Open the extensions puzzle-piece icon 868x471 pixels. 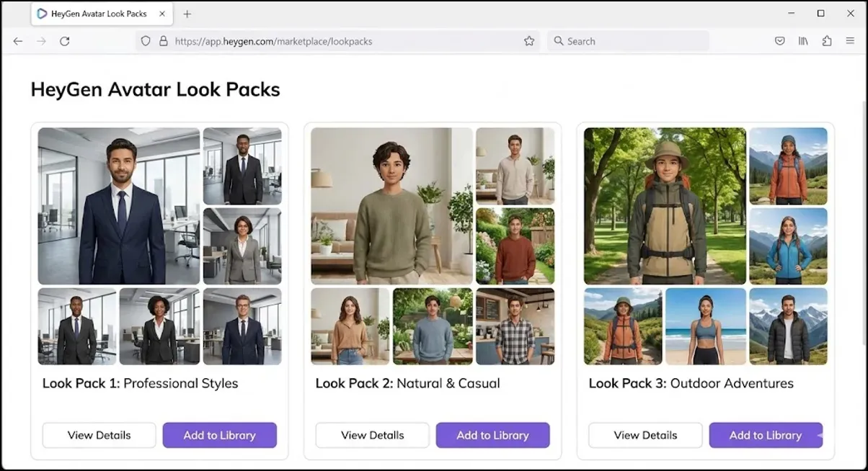point(827,41)
